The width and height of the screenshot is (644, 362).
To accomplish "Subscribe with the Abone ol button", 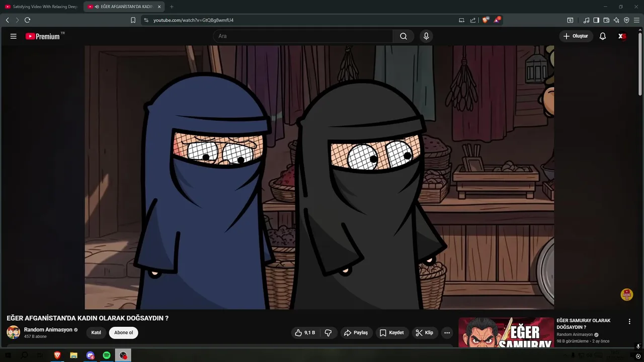I will coord(123,332).
